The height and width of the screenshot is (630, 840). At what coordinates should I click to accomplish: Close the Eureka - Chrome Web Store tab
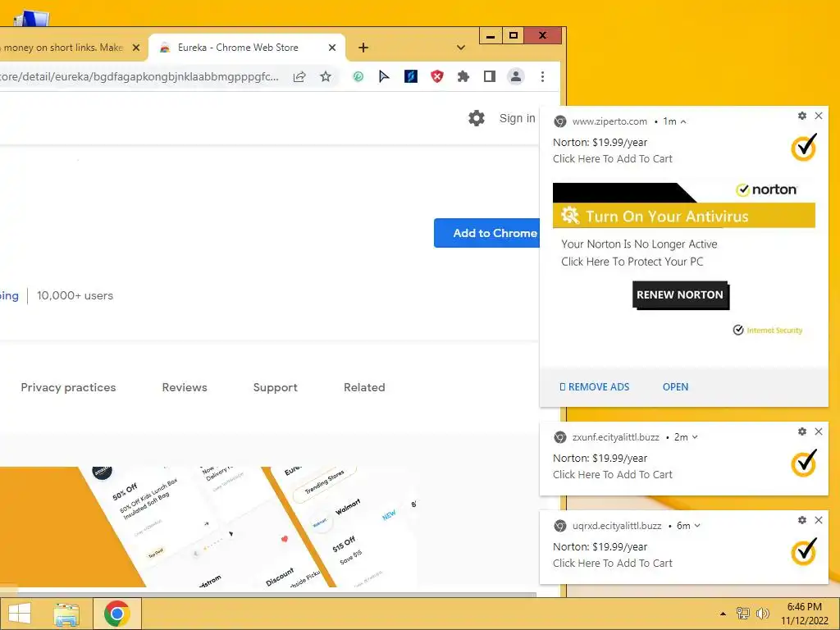tap(332, 48)
